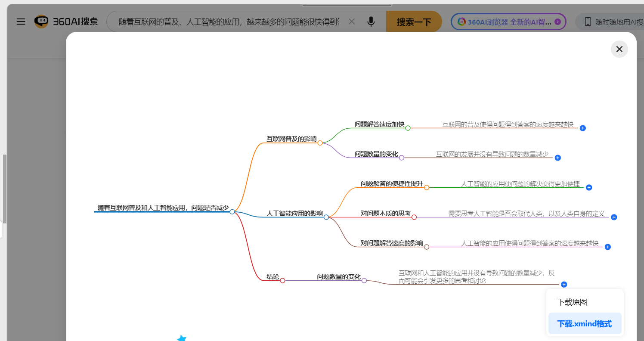The image size is (644, 341).
Task: Toggle the root node collapse circle
Action: click(232, 211)
